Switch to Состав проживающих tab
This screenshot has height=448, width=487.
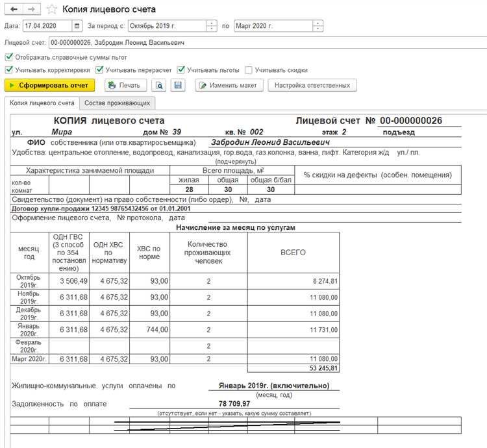(118, 103)
